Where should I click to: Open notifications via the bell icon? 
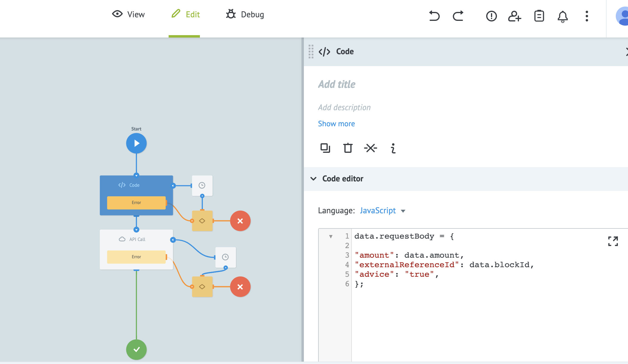[x=562, y=16]
